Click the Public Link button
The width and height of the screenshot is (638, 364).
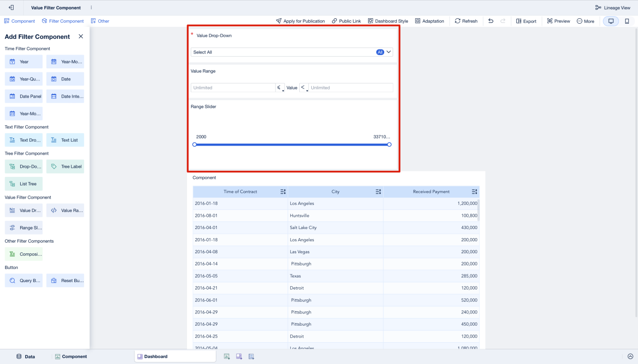click(346, 21)
